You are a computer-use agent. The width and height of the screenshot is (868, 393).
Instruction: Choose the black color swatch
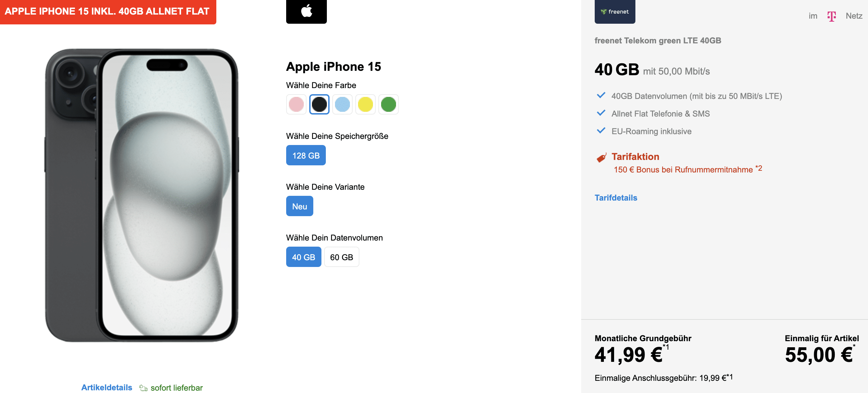319,104
